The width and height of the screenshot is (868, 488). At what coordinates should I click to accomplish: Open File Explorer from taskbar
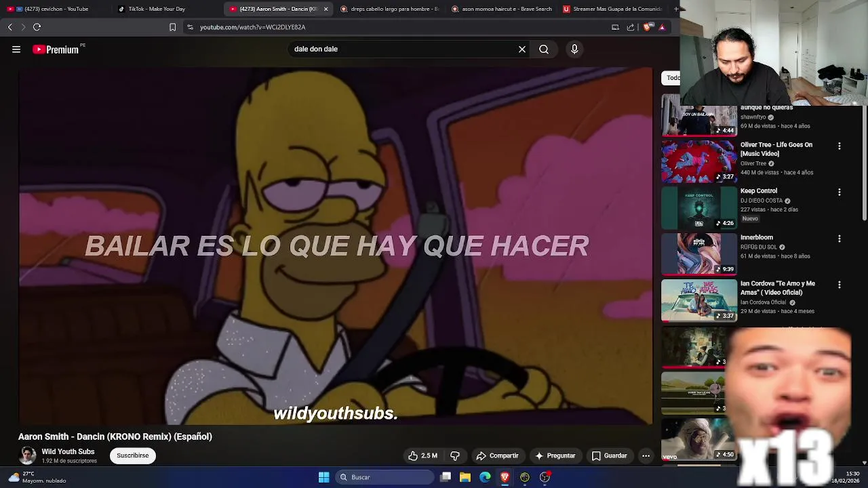coord(465,477)
